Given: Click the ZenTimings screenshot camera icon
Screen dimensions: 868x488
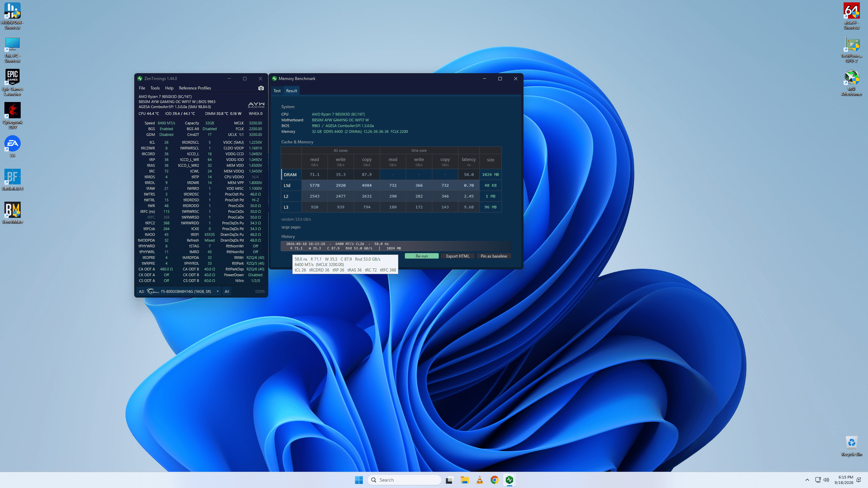Looking at the screenshot, I should tap(261, 88).
